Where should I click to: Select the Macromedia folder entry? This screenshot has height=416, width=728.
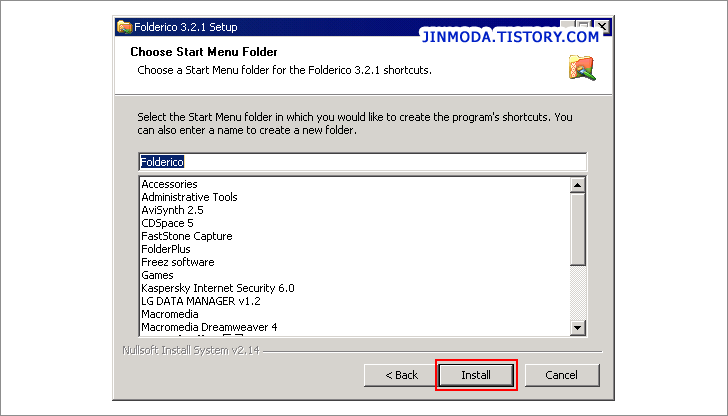pyautogui.click(x=170, y=314)
